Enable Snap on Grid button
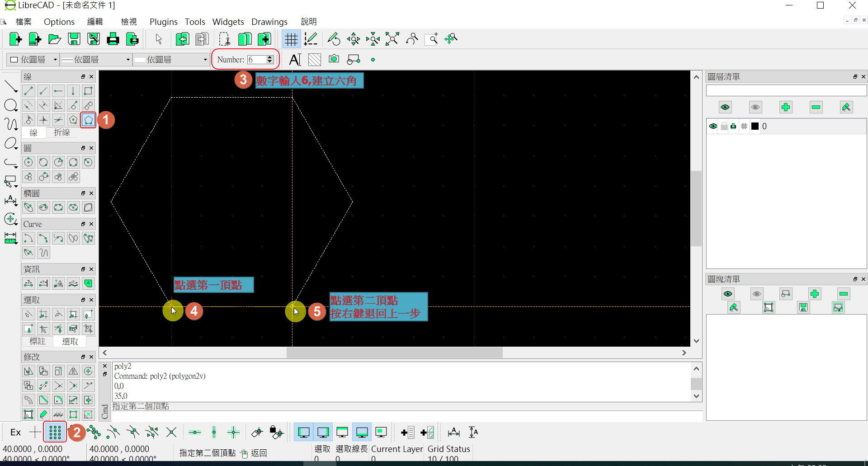 click(55, 433)
